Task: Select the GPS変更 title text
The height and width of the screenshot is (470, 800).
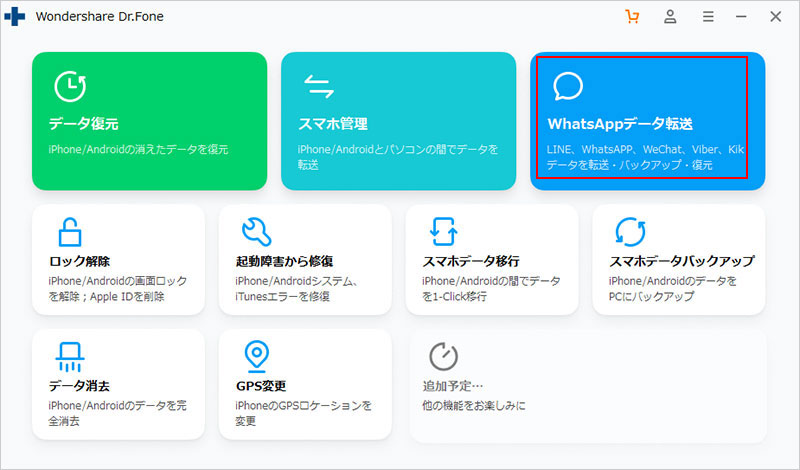Action: click(261, 386)
